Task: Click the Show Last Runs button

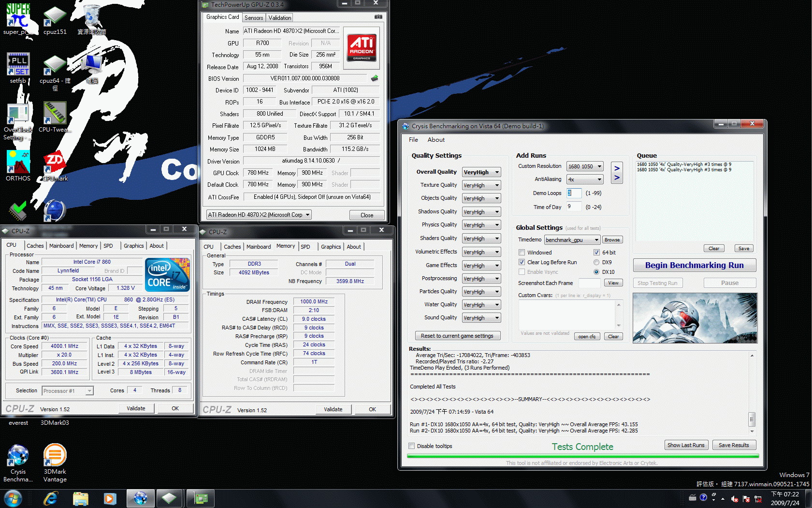Action: 686,445
